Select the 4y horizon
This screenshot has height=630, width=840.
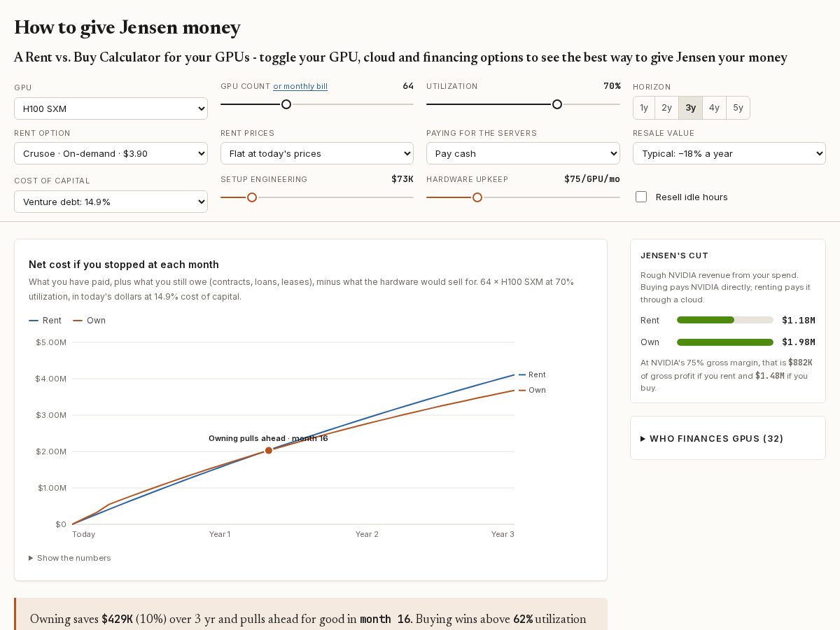tap(714, 108)
